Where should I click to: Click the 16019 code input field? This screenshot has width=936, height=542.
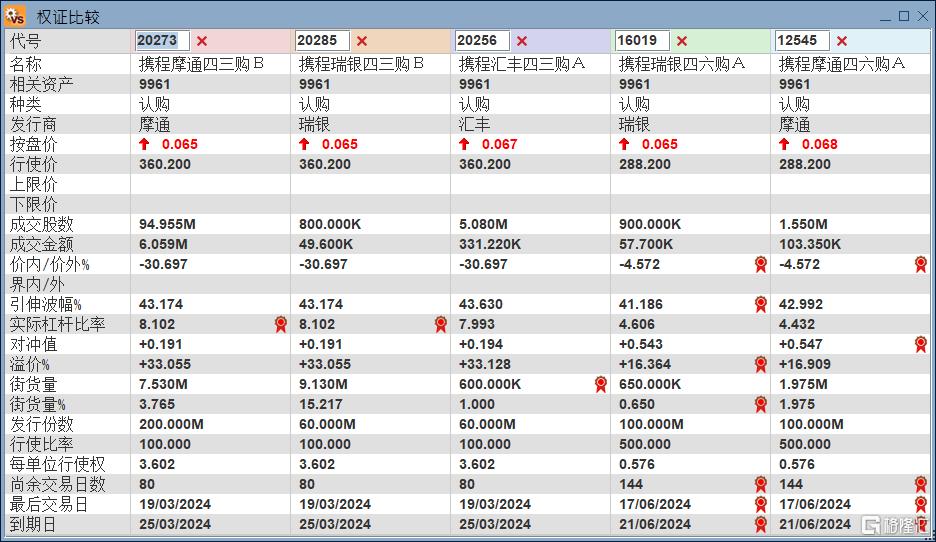coord(642,41)
